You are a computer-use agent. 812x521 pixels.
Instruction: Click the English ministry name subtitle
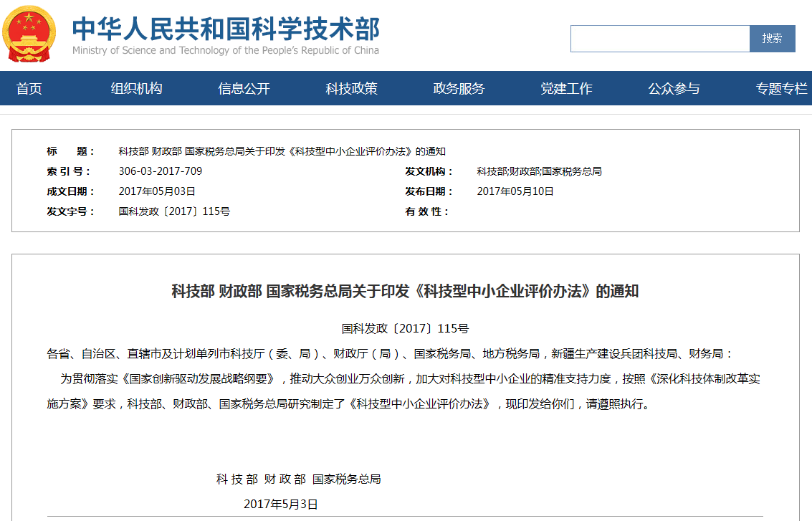pyautogui.click(x=226, y=50)
